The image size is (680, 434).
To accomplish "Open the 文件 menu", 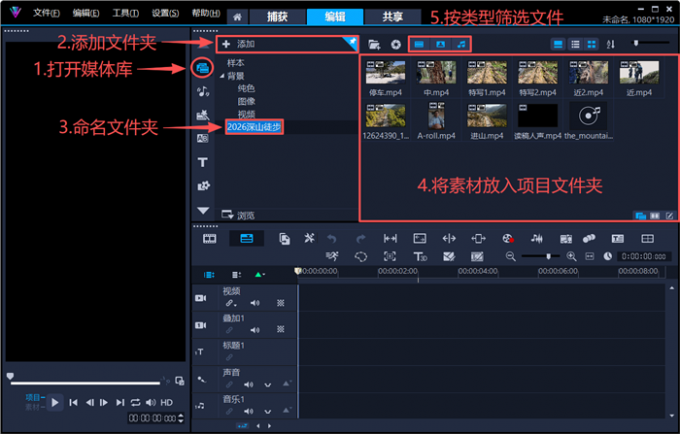I will tap(46, 13).
